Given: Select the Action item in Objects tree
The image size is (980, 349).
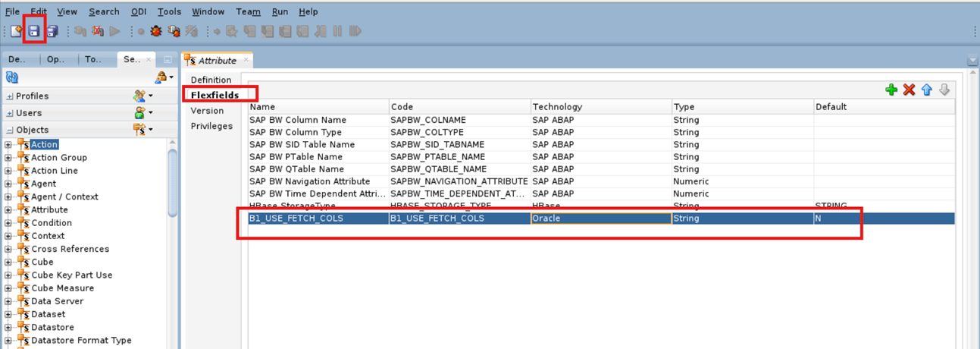Looking at the screenshot, I should click(x=44, y=145).
